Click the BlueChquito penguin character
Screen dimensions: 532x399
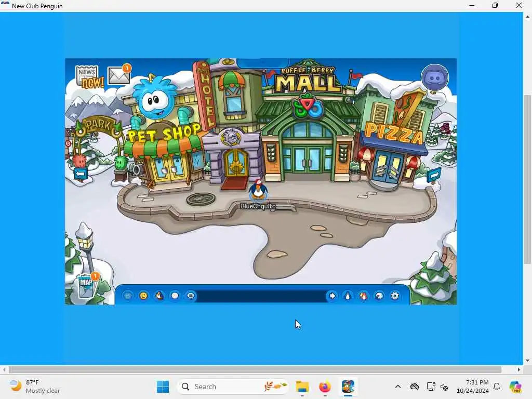(x=258, y=190)
